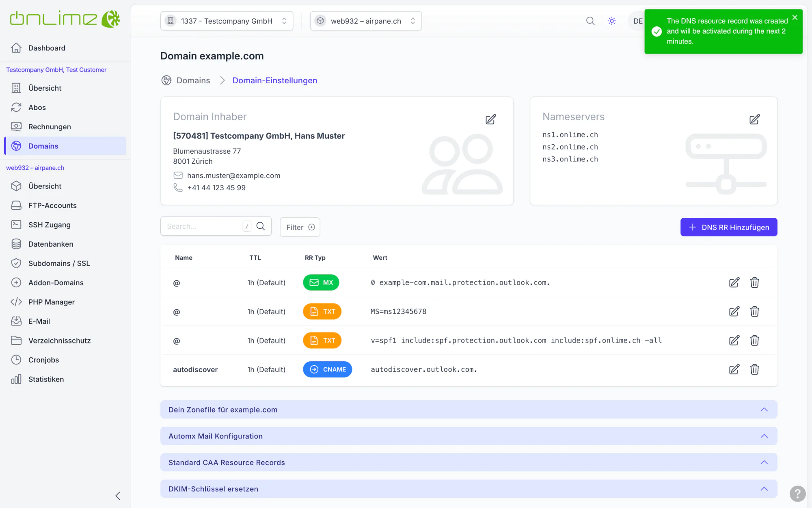Open the company selector 1337 - Testcompany GmbH
The height and width of the screenshot is (508, 812).
coord(227,21)
